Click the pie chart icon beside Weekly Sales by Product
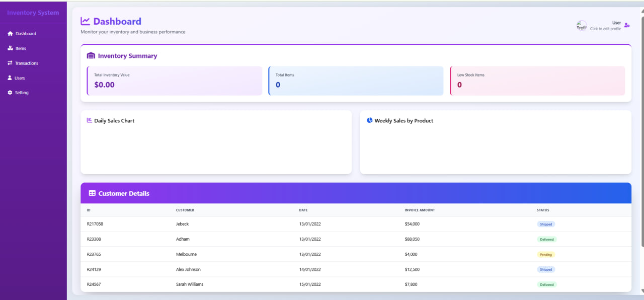 point(369,120)
